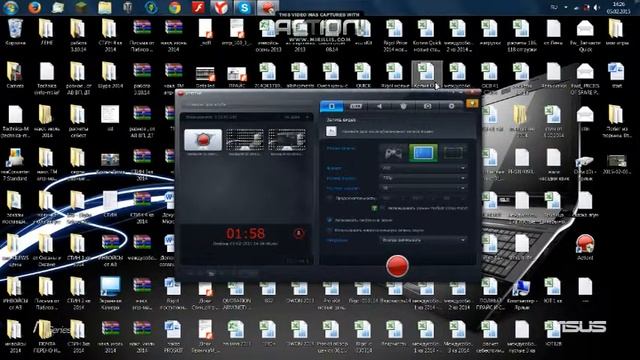The height and width of the screenshot is (360, 640).
Task: Toggle the checked checkbox below the duration row
Action: (x=329, y=220)
